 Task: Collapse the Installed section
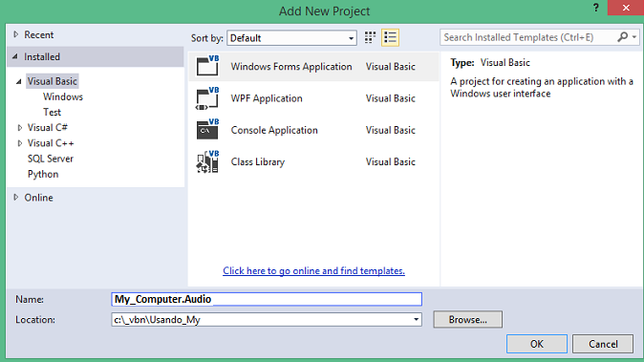[15, 56]
